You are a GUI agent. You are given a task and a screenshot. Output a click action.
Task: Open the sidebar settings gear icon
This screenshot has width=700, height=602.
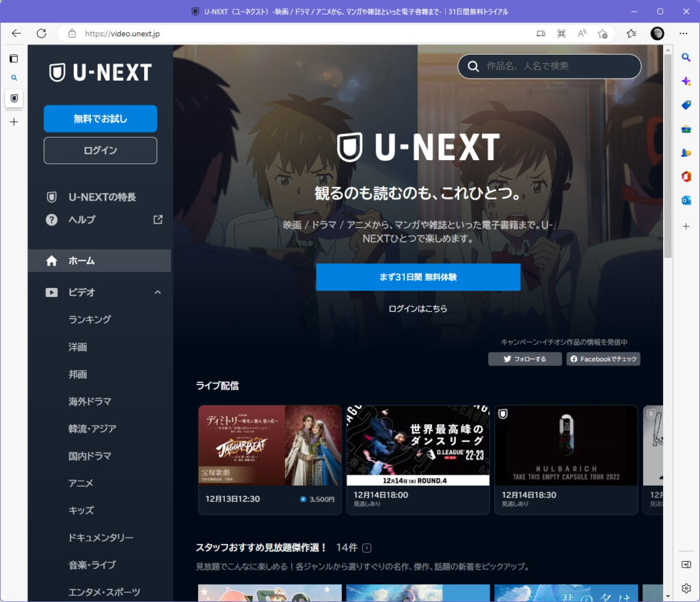[x=686, y=588]
